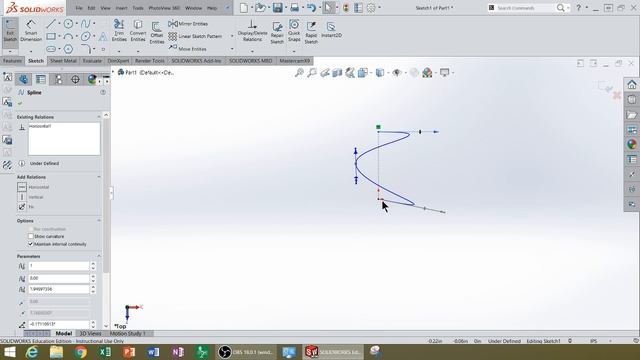Select the Ellipse sketch tool

point(85,36)
